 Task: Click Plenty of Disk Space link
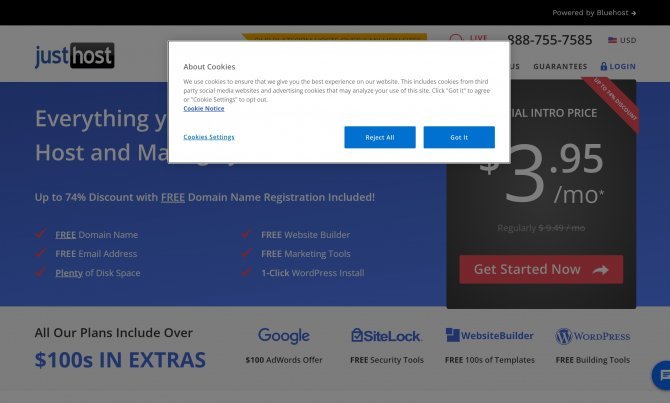pyautogui.click(x=98, y=273)
